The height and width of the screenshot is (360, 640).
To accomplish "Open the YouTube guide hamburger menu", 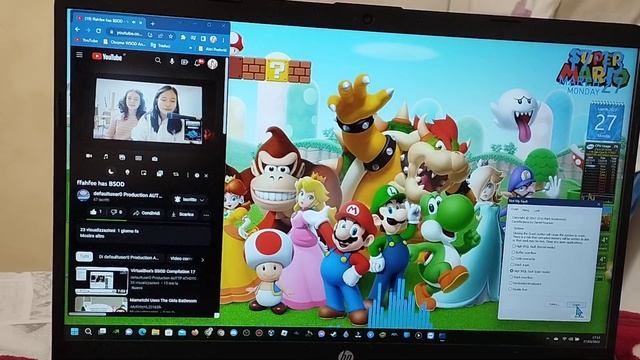I will 79,55.
